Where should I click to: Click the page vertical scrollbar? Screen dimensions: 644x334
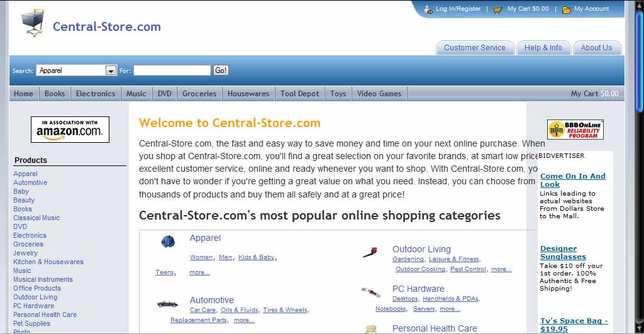tap(640, 167)
